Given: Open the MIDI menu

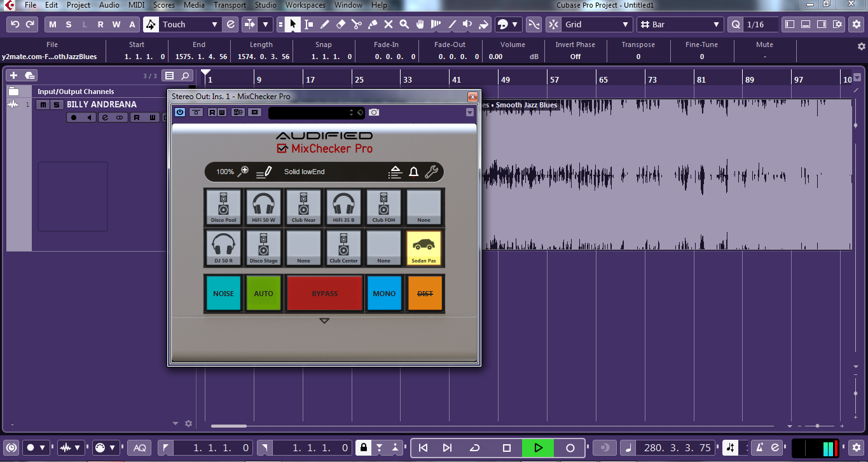Looking at the screenshot, I should click(x=137, y=5).
